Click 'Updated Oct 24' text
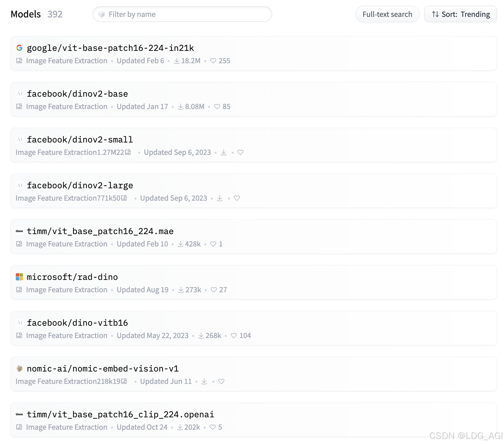Screen dimensions: 504x444 point(142,427)
